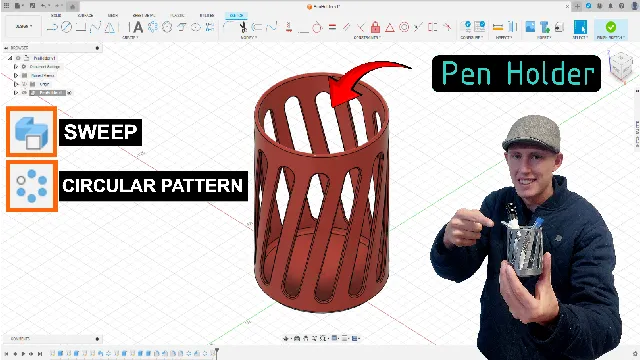Screen dimensions: 640x360
Task: Click Finish Sketch green checkmark
Action: 611,27
